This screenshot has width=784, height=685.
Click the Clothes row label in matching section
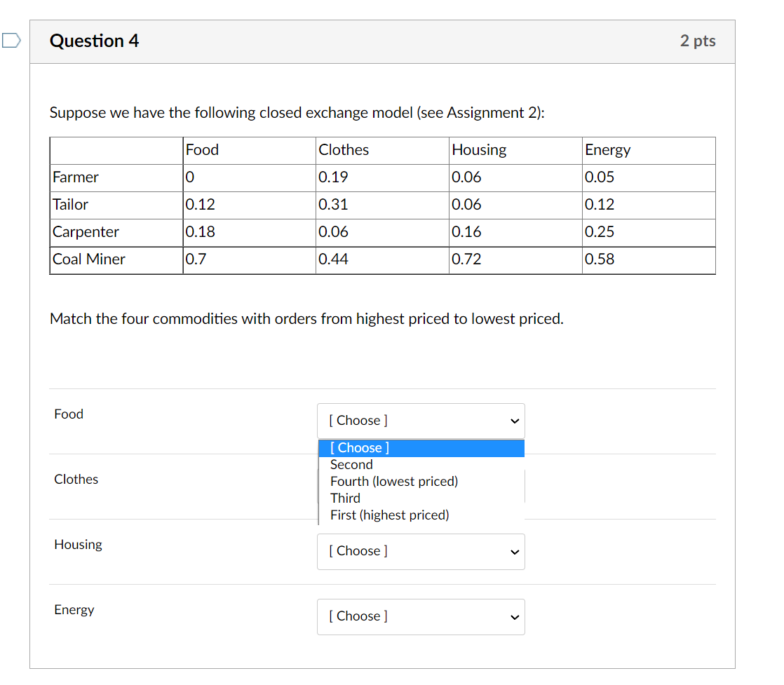(76, 479)
